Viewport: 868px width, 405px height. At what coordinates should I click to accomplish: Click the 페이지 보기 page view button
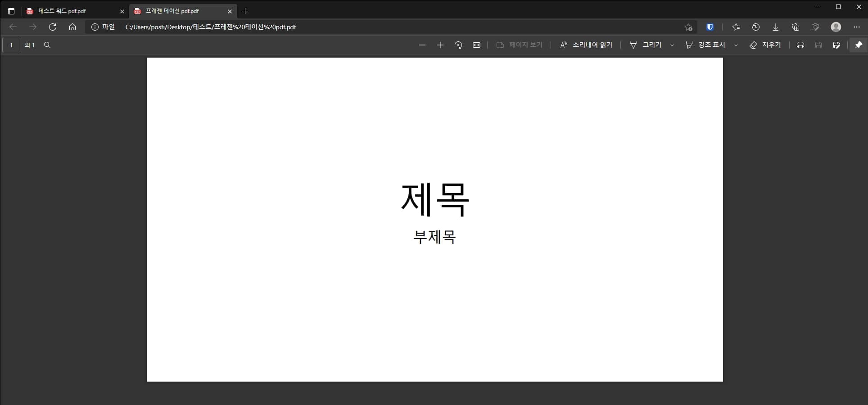click(520, 45)
